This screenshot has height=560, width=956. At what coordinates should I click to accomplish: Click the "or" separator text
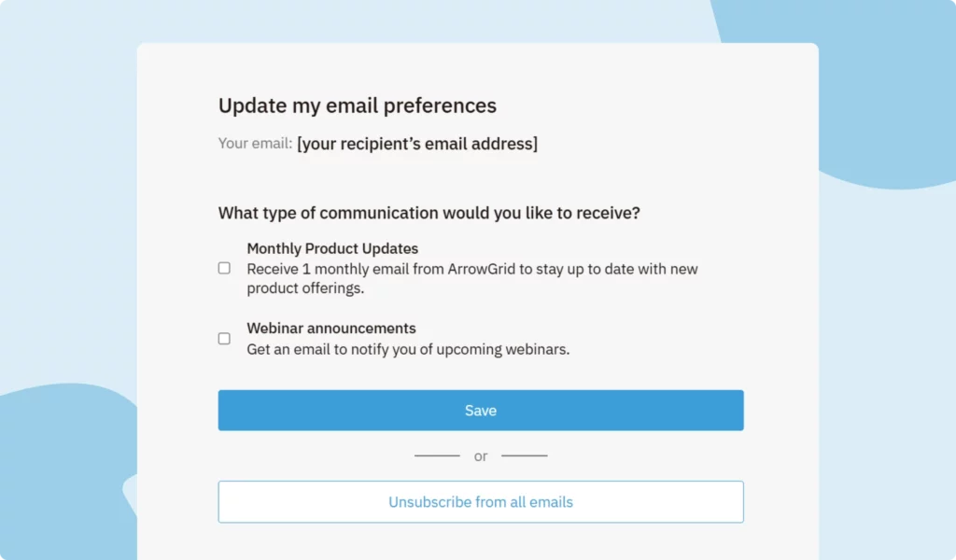pos(481,456)
